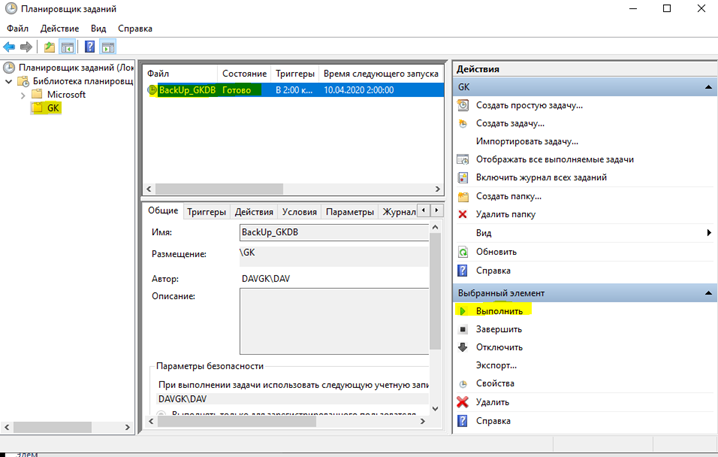Open the Действие menu
The height and width of the screenshot is (457, 718).
coord(60,28)
